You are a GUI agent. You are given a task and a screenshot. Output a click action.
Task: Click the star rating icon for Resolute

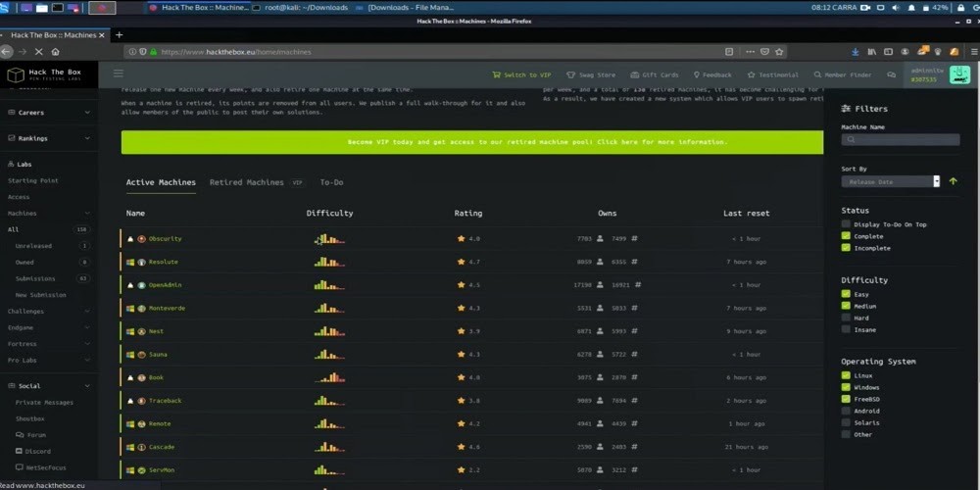click(x=461, y=263)
